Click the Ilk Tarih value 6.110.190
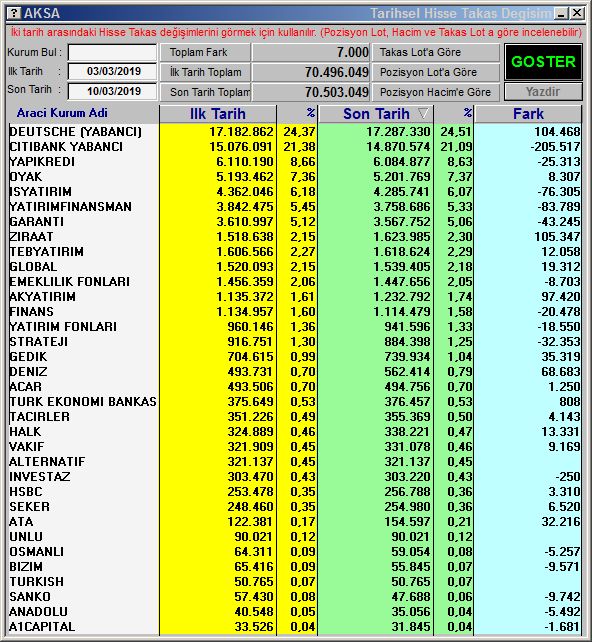592x642 pixels. coord(244,162)
